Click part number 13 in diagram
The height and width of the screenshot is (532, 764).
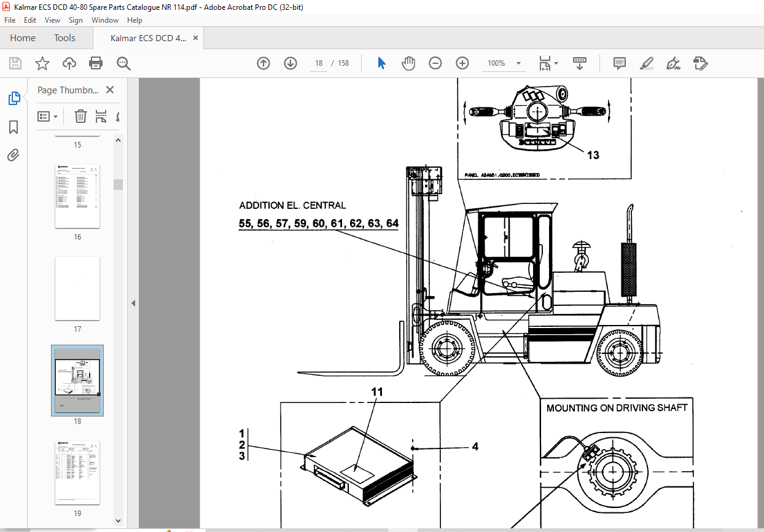pos(593,155)
